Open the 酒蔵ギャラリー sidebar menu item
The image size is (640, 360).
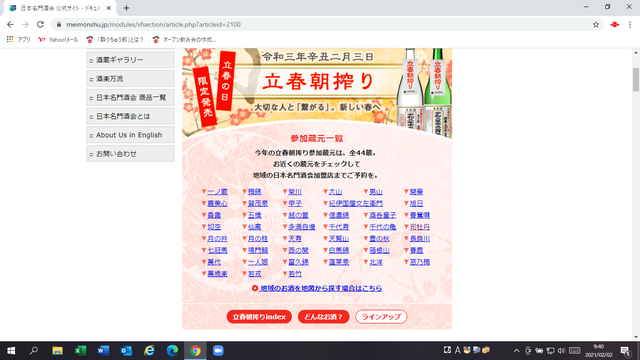pos(130,60)
